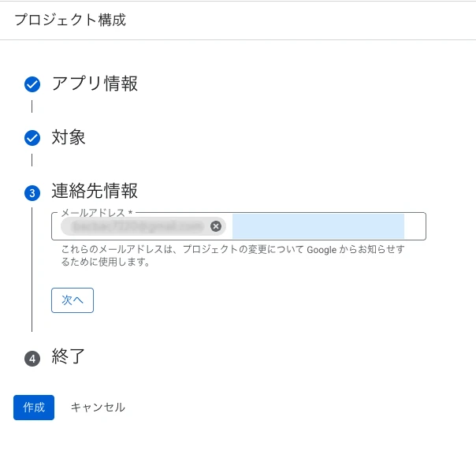Click the step 3 number badge
476x473 pixels.
[x=32, y=193]
